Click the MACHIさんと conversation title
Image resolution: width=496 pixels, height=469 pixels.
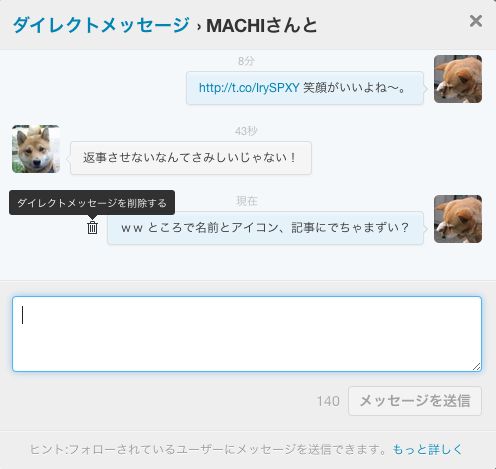[x=262, y=26]
